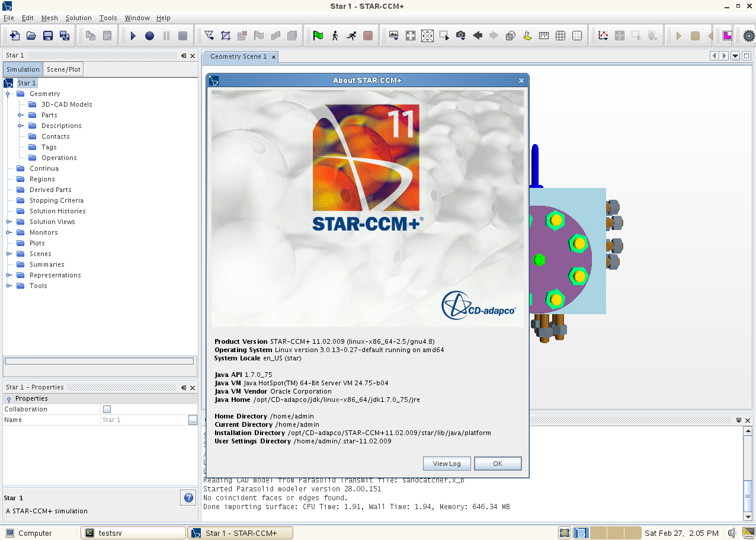Switch to the testsrv taskbar window

click(x=133, y=533)
